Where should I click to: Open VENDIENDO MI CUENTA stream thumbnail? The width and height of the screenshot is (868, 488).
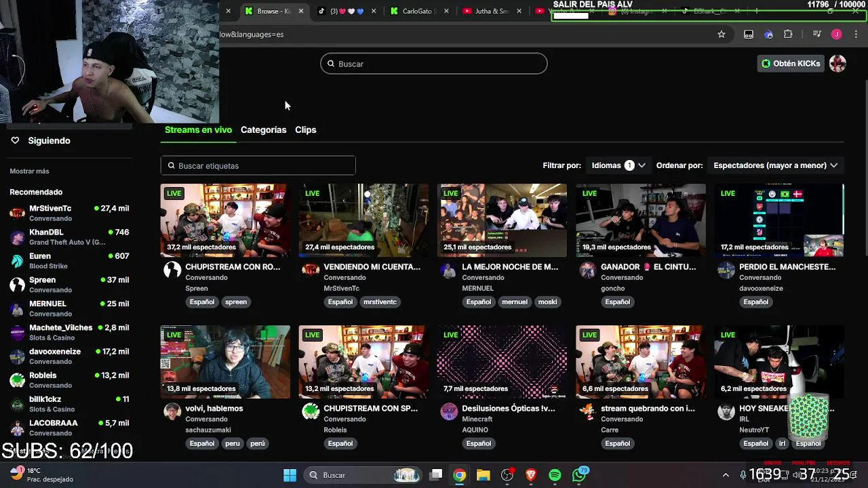[x=363, y=220]
